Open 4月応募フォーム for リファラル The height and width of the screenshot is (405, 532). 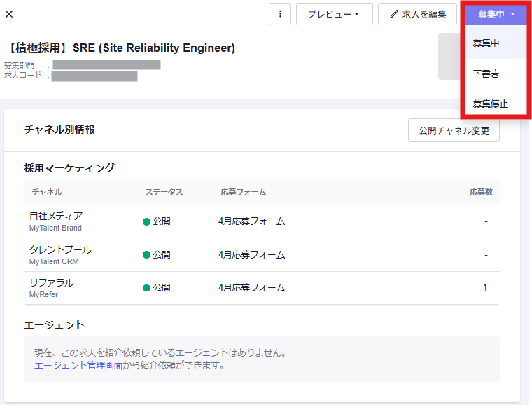(252, 288)
